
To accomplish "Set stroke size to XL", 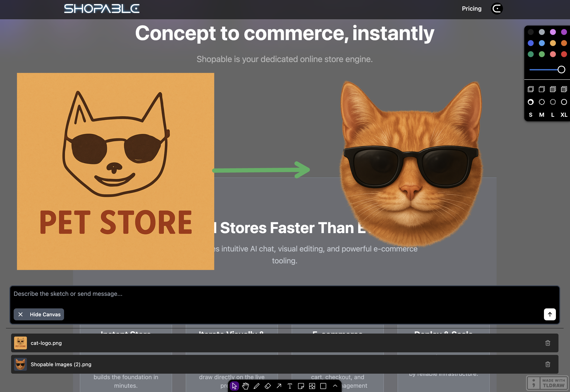I will click(564, 115).
